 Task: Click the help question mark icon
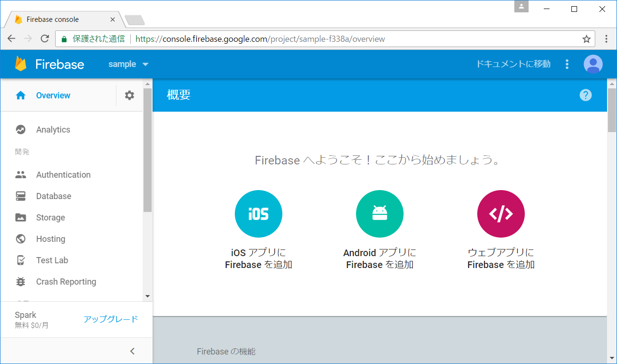point(586,95)
